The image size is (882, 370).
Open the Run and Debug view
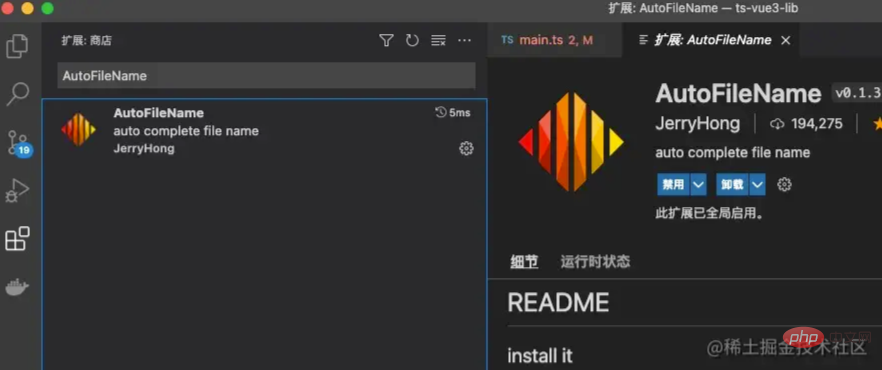point(17,191)
